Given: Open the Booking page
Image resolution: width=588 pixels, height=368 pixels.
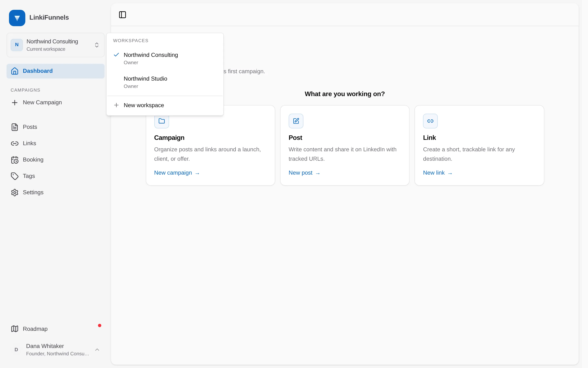Looking at the screenshot, I should (x=55, y=160).
